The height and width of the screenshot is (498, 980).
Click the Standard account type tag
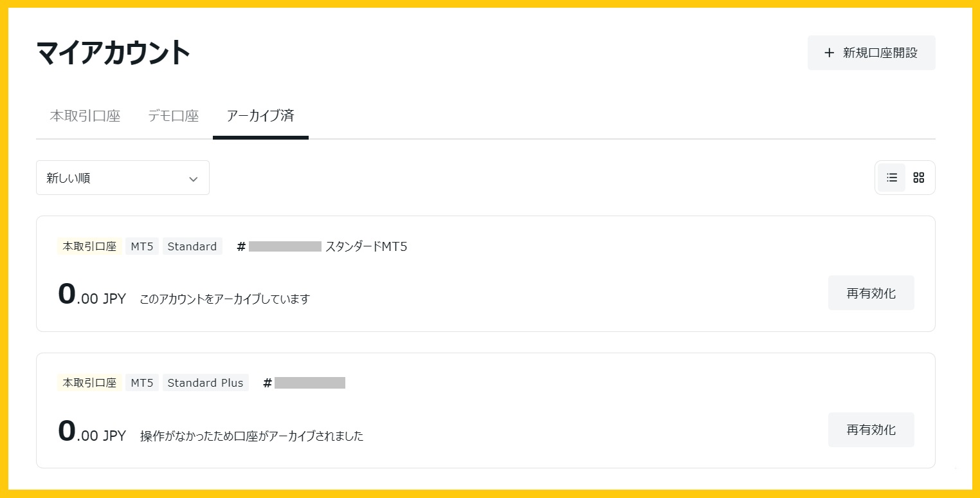coord(192,246)
